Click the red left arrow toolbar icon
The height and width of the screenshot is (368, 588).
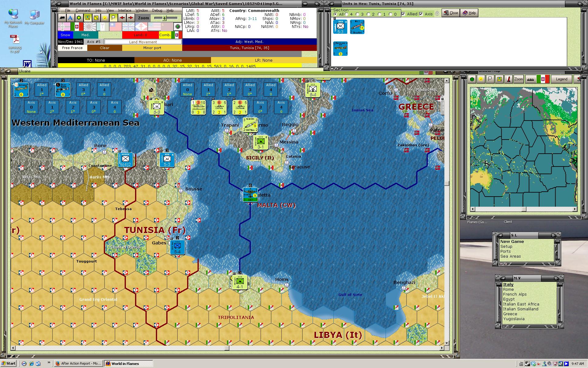(122, 18)
